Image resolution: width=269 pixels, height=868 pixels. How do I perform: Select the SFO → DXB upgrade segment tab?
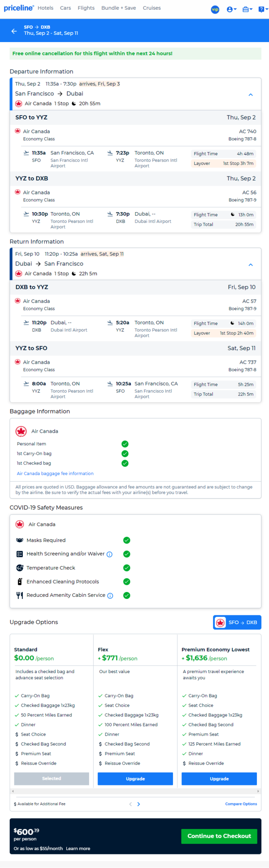tap(237, 623)
